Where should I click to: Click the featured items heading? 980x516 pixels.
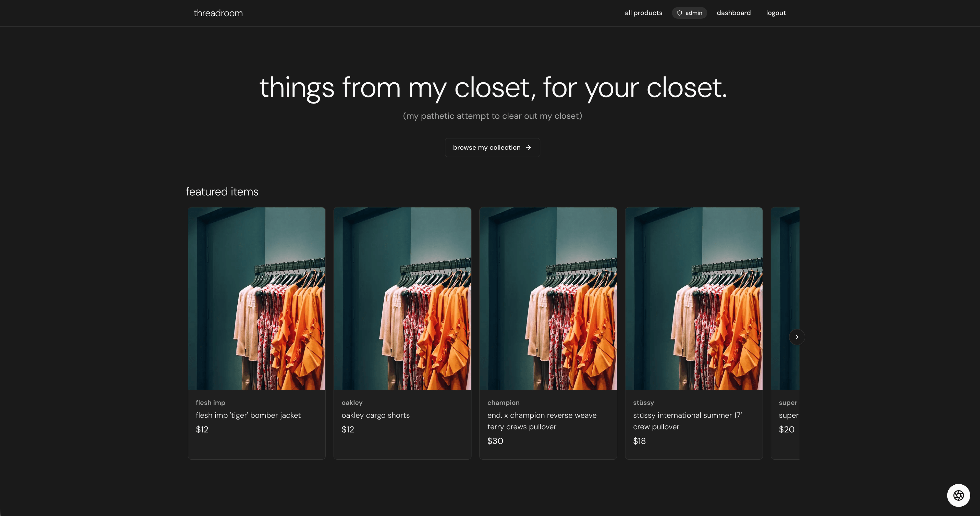[x=222, y=192]
